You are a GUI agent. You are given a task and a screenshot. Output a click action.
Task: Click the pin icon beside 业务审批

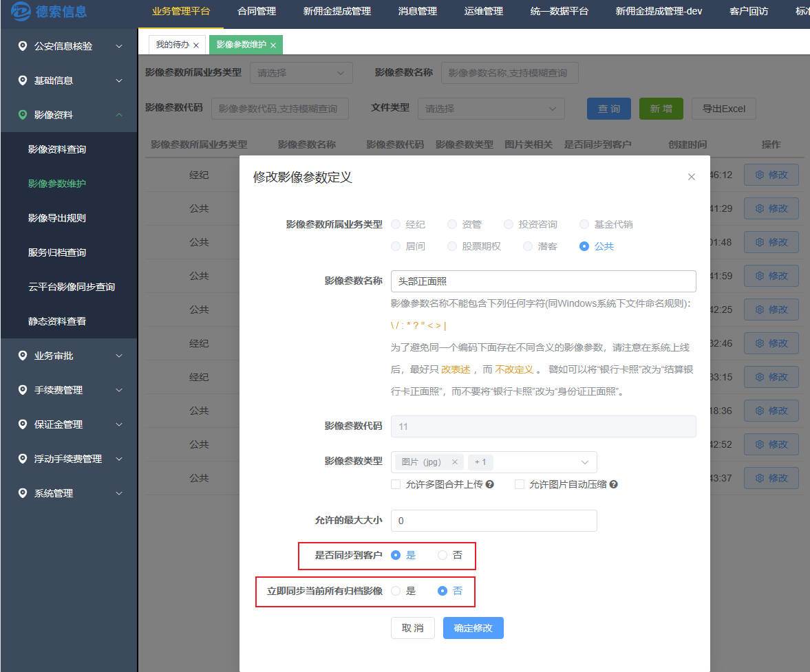tap(22, 356)
